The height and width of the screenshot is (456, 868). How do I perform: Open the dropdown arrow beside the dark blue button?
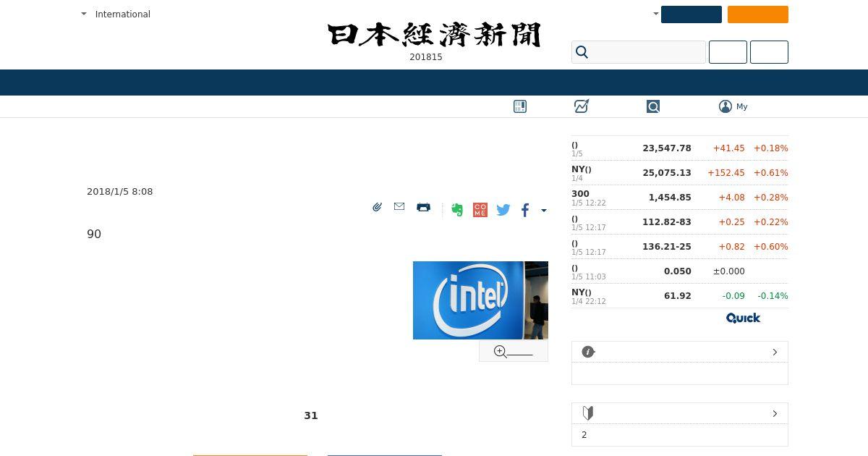pos(656,14)
